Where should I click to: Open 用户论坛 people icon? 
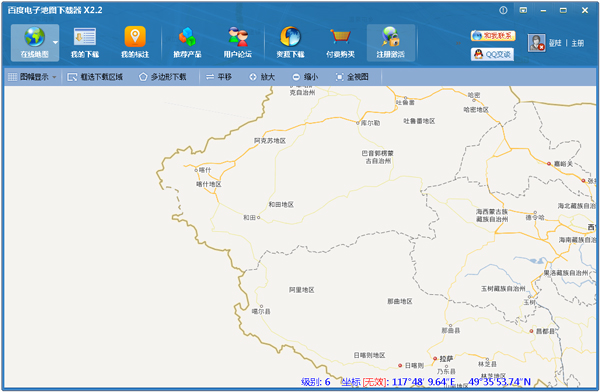(238, 37)
